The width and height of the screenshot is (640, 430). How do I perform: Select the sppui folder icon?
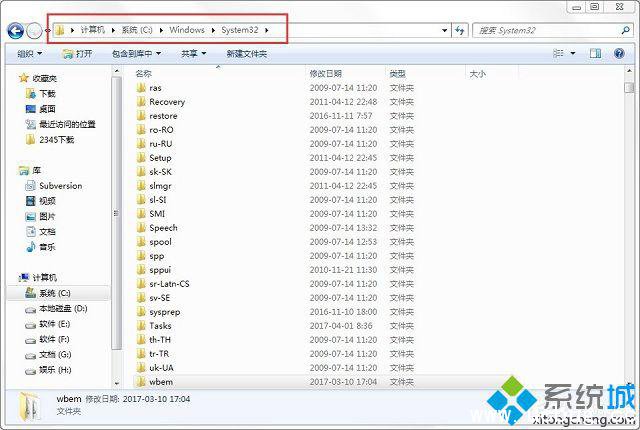coord(141,270)
